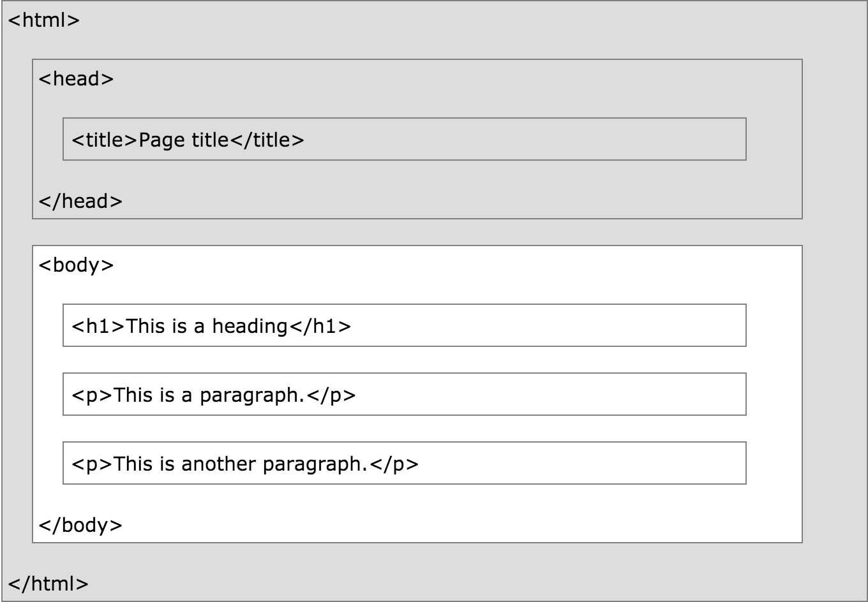The image size is (868, 602).
Task: Click the closing </body> tag label
Action: tap(80, 525)
